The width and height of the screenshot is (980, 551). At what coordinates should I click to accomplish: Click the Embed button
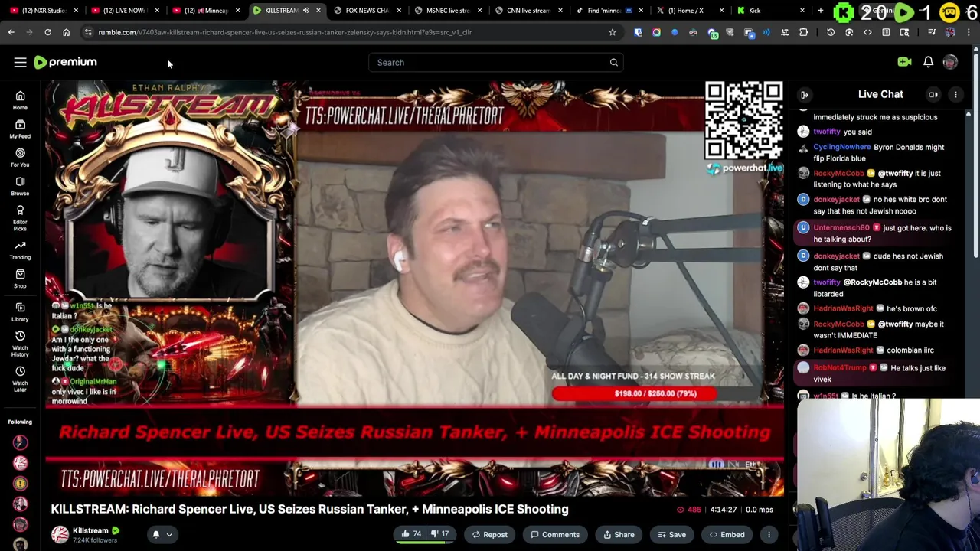pos(727,535)
